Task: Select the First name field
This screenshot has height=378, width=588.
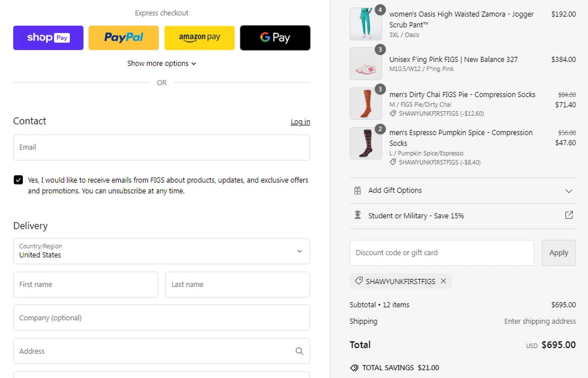Action: (85, 285)
